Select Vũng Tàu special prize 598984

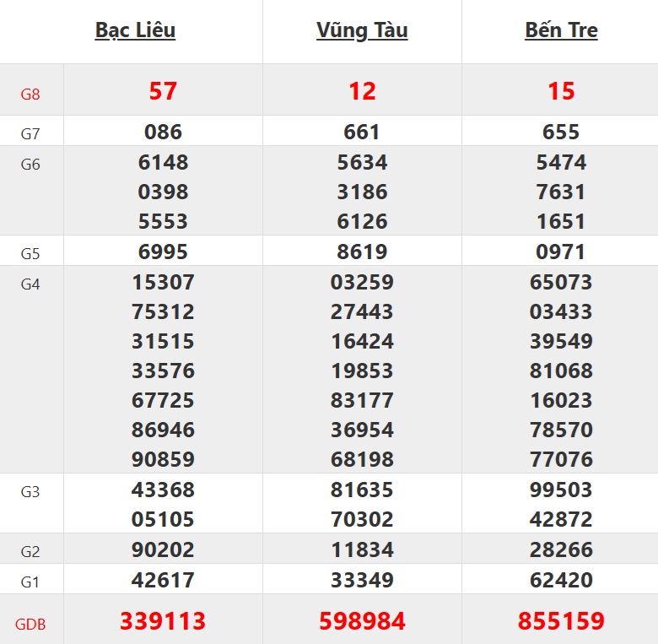tap(362, 621)
